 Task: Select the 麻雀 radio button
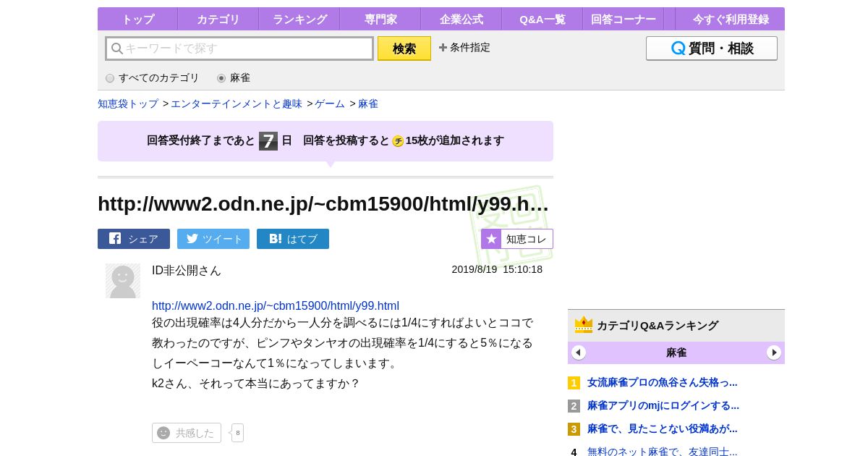coord(221,78)
